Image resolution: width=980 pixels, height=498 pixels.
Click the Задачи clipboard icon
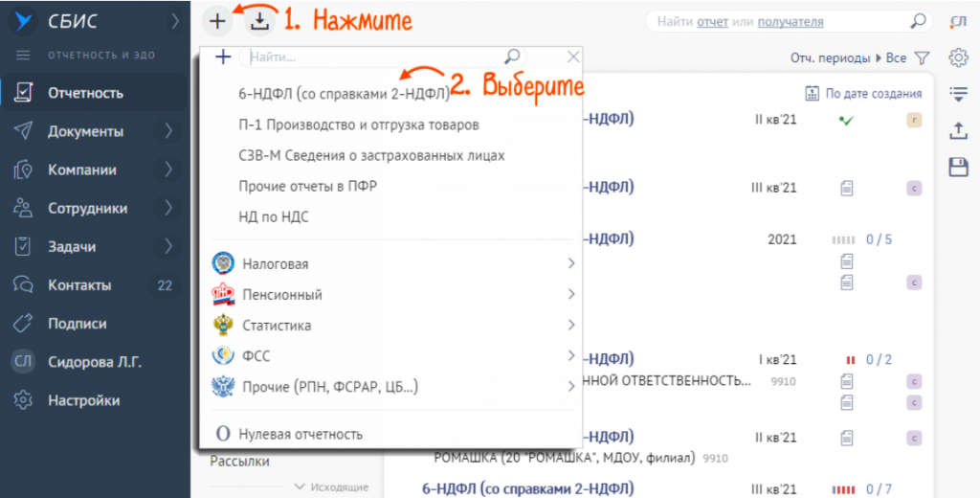click(x=23, y=246)
